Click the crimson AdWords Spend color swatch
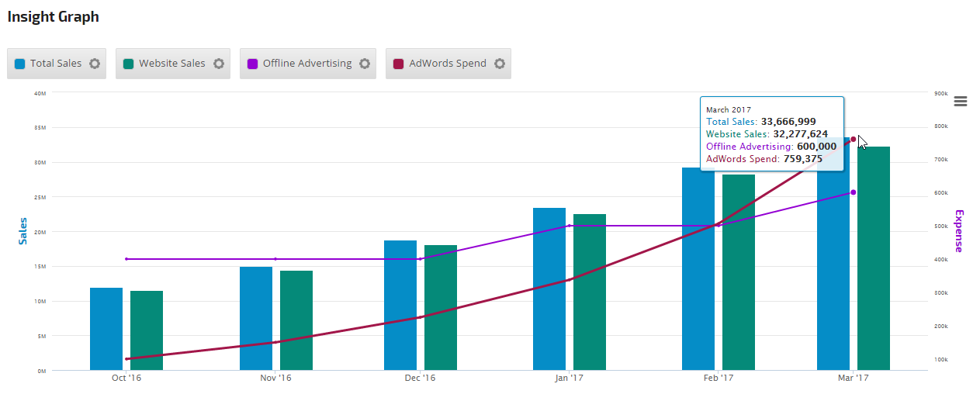The image size is (980, 401). coord(399,64)
